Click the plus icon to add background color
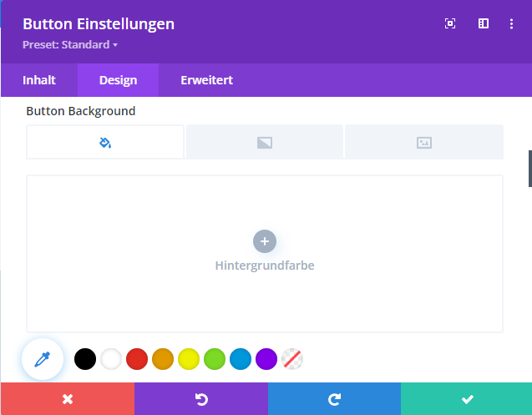 click(x=264, y=241)
